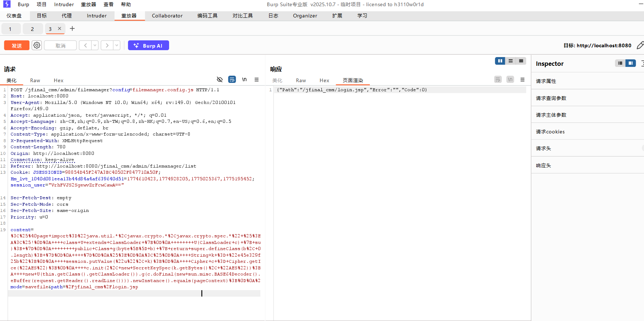Open the Burp menu
This screenshot has width=644, height=321.
24,4
